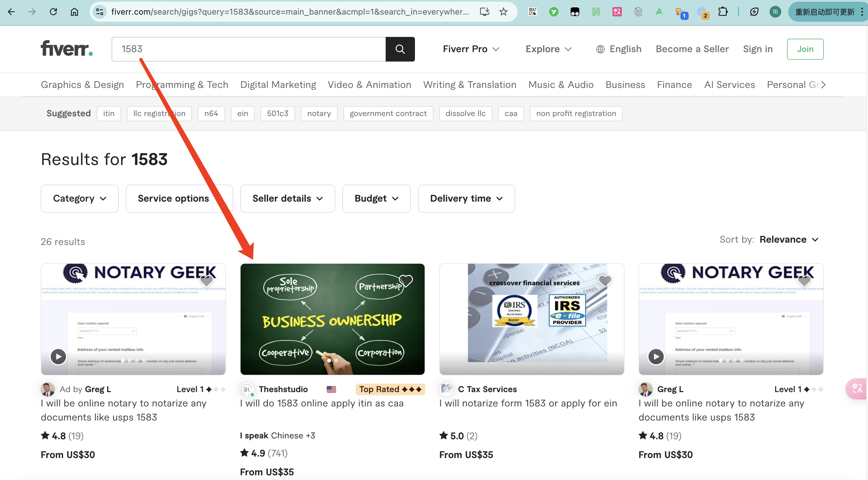The image size is (868, 480).
Task: Bookmark page with the star icon
Action: 503,12
